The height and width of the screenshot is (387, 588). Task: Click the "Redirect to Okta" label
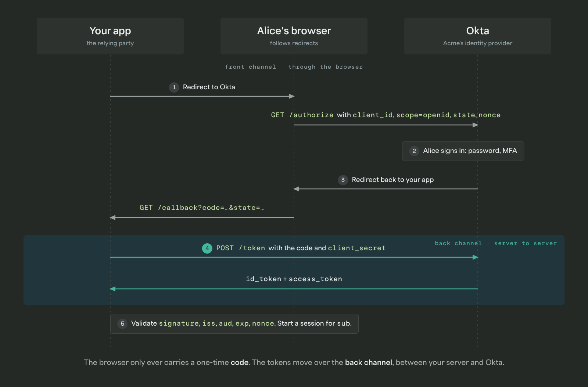209,87
